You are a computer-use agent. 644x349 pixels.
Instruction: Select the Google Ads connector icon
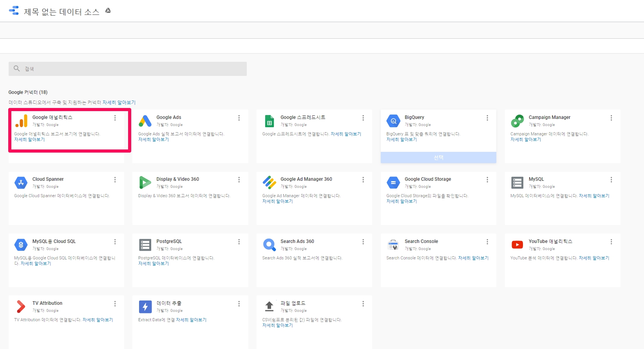tap(145, 121)
